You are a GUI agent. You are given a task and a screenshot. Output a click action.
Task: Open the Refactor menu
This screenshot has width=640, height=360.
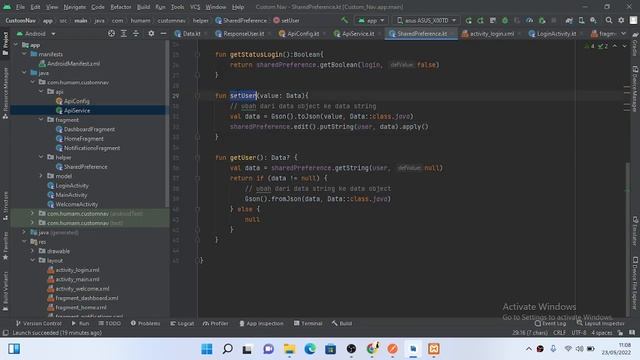click(x=121, y=7)
